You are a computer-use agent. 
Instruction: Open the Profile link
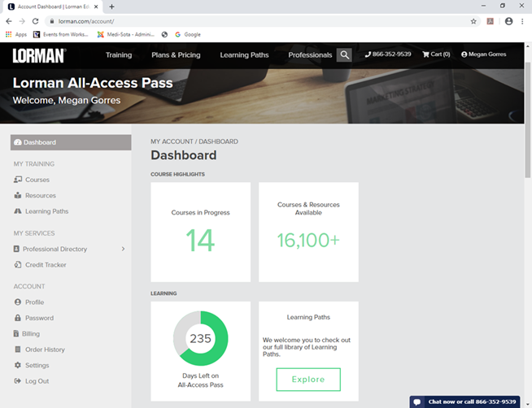point(35,302)
